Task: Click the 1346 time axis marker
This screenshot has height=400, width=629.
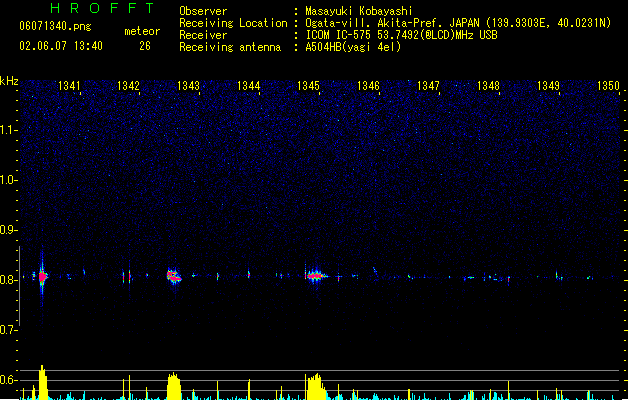Action: [x=368, y=86]
